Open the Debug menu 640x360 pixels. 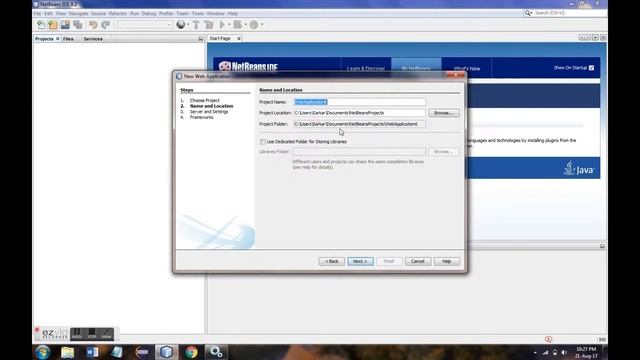pyautogui.click(x=149, y=13)
